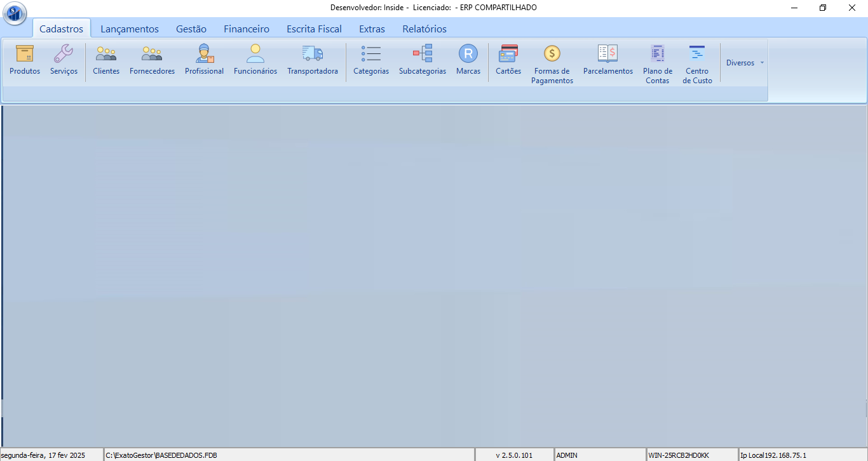The height and width of the screenshot is (461, 868).
Task: Click the Parcelamentos icon
Action: pyautogui.click(x=608, y=54)
